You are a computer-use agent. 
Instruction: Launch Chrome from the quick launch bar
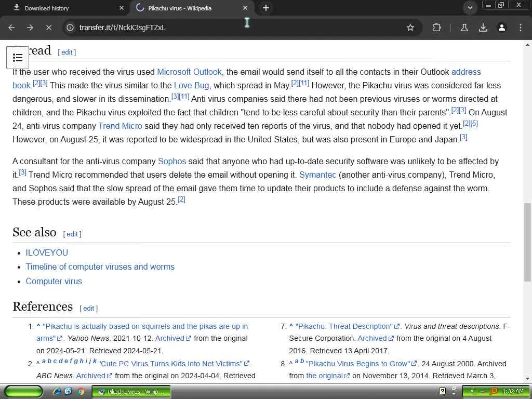click(81, 392)
